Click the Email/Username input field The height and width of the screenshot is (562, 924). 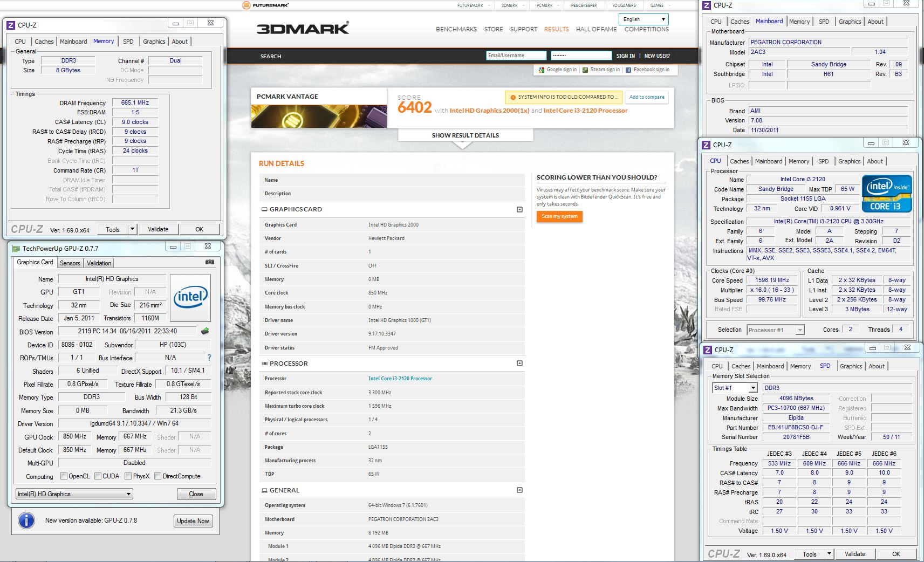click(516, 56)
